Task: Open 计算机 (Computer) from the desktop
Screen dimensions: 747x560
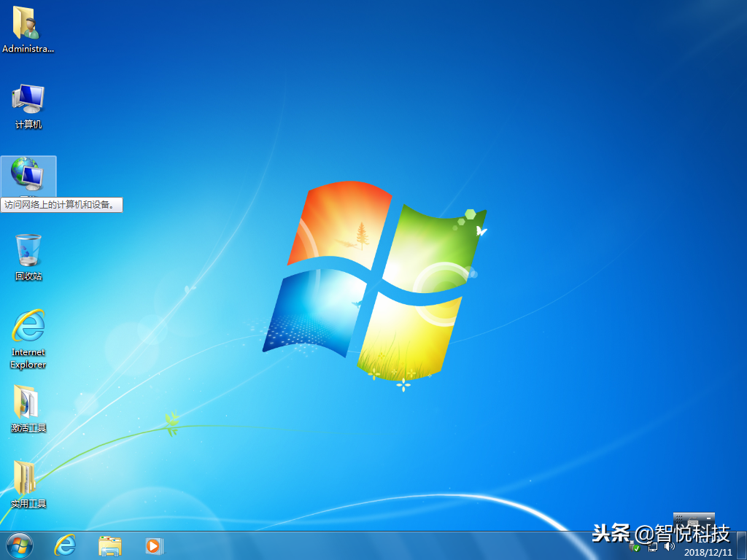Action: tap(28, 102)
